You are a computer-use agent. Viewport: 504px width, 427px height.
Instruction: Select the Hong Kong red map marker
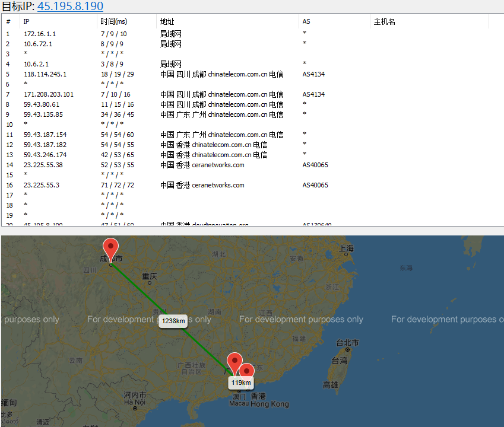click(x=246, y=372)
